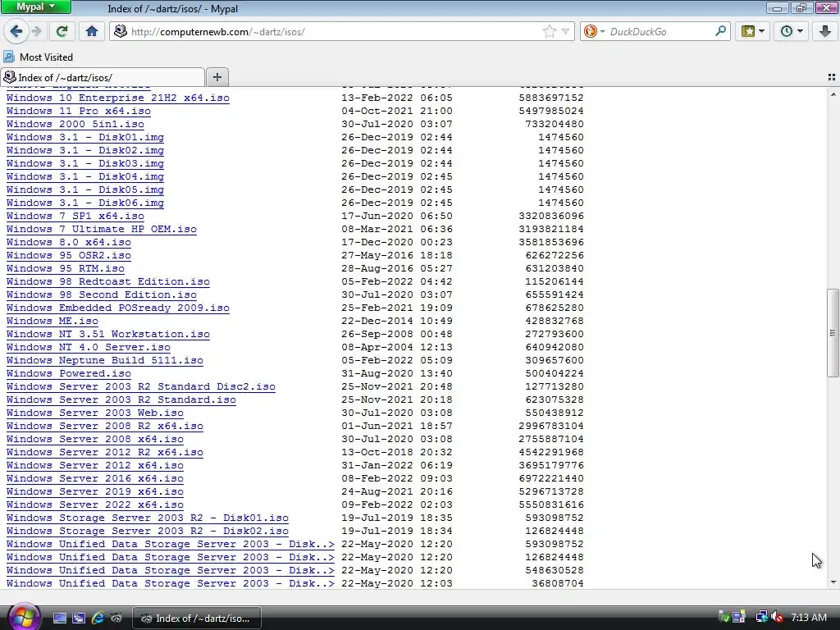The width and height of the screenshot is (840, 630).
Task: Open the bookmarks menu button
Action: 753,31
